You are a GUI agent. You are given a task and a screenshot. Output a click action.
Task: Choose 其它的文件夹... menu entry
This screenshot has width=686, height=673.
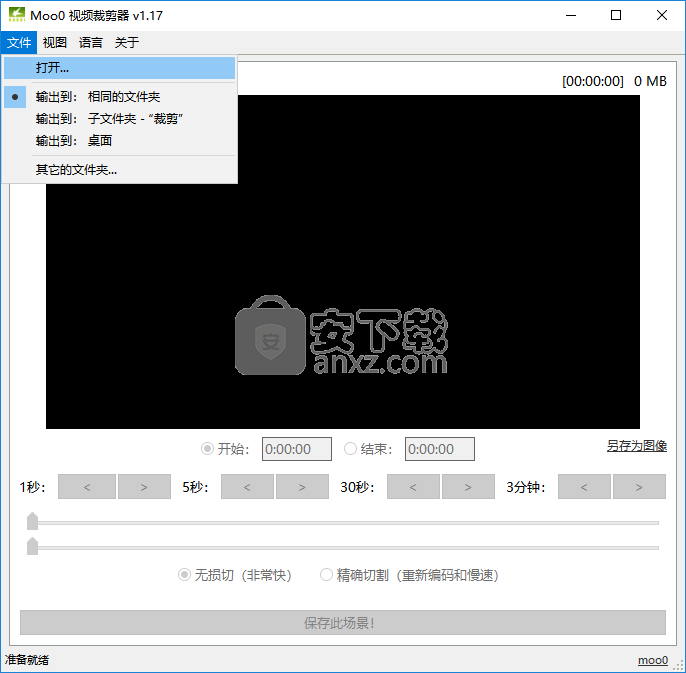pyautogui.click(x=119, y=170)
